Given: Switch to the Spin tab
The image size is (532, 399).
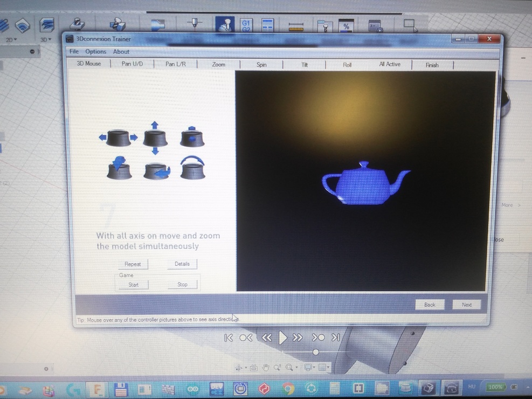Looking at the screenshot, I should click(x=261, y=65).
